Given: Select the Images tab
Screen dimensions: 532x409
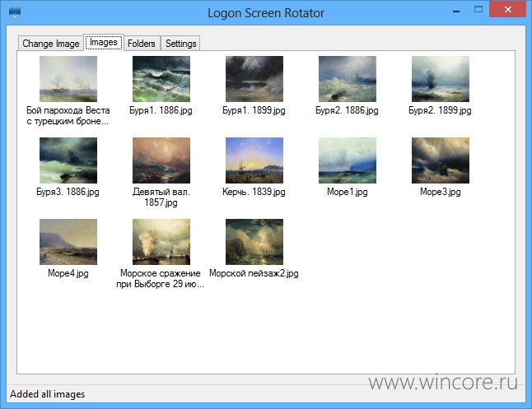Looking at the screenshot, I should tap(104, 43).
